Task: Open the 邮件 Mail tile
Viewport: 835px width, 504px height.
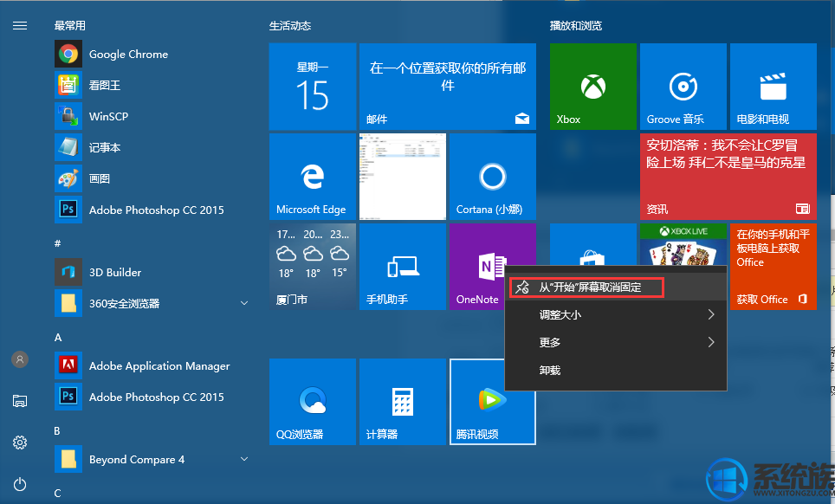Action: 448,87
